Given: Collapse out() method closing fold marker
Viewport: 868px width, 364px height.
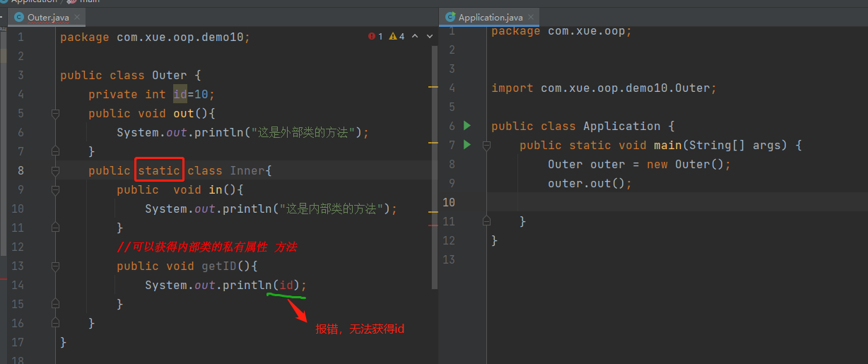Looking at the screenshot, I should (55, 151).
